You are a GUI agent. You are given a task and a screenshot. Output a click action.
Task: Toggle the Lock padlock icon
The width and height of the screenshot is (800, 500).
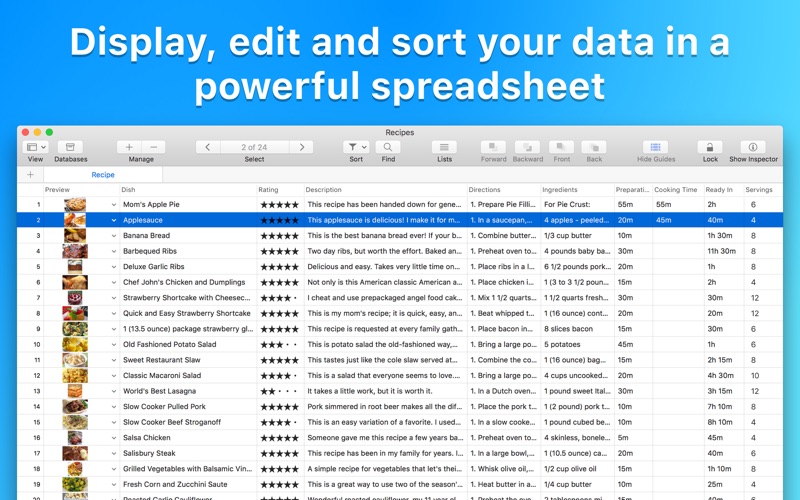(710, 147)
